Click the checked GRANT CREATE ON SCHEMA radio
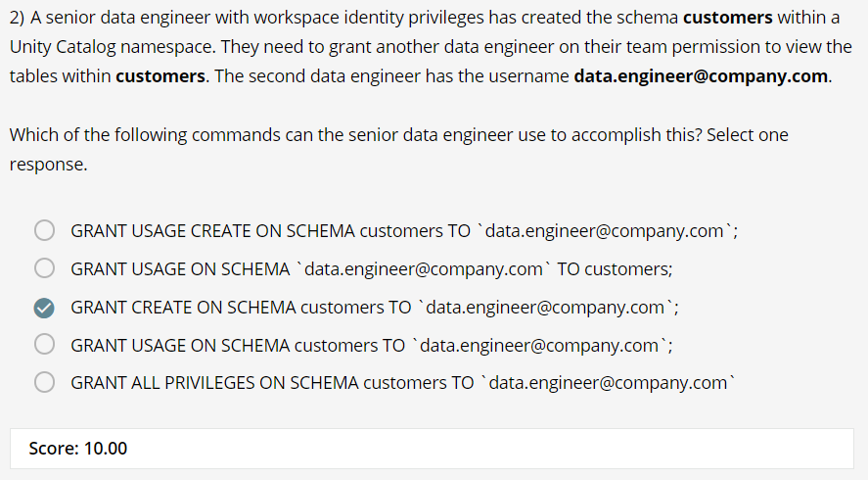 point(45,307)
